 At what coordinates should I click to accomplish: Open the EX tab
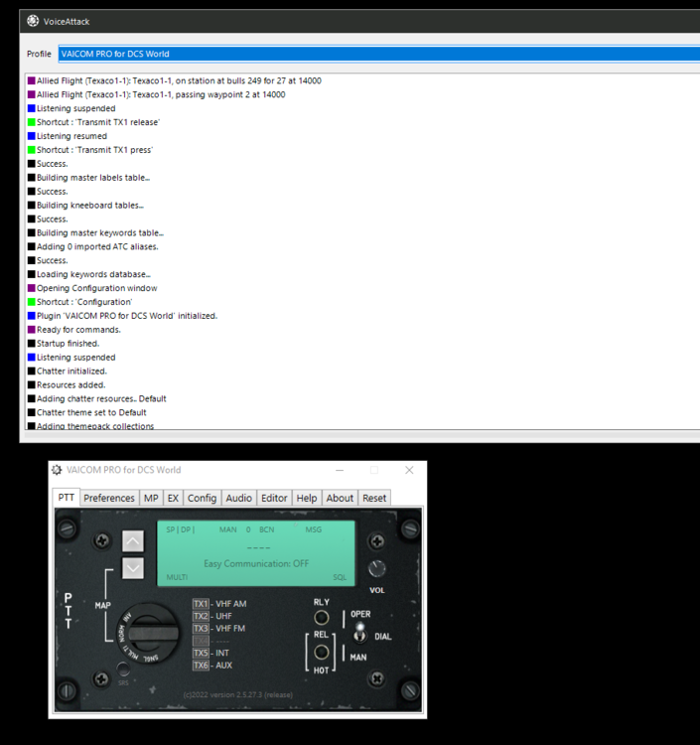point(173,498)
